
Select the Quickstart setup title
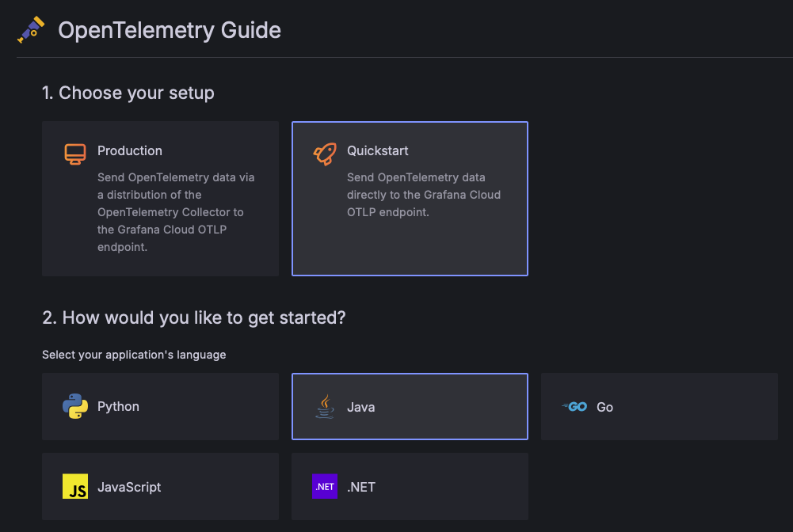coord(378,150)
